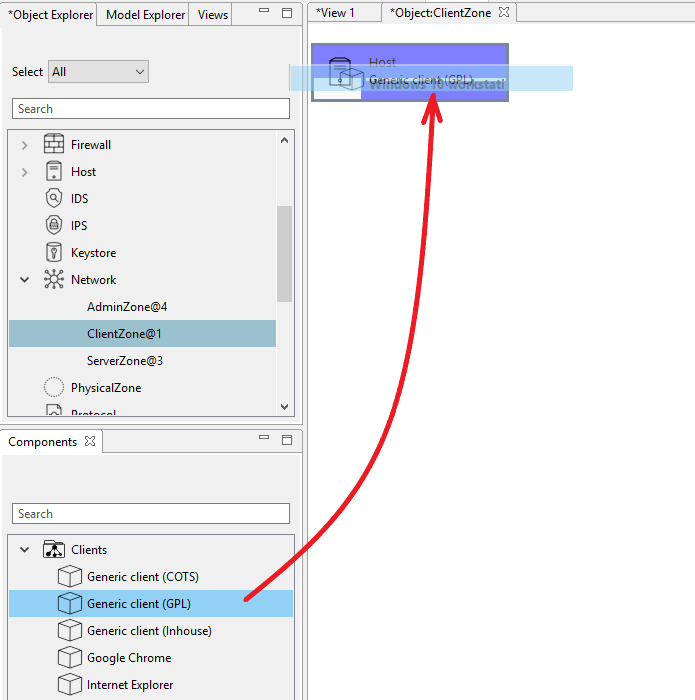Click the object tree vertical scrollbar thumb

point(284,254)
